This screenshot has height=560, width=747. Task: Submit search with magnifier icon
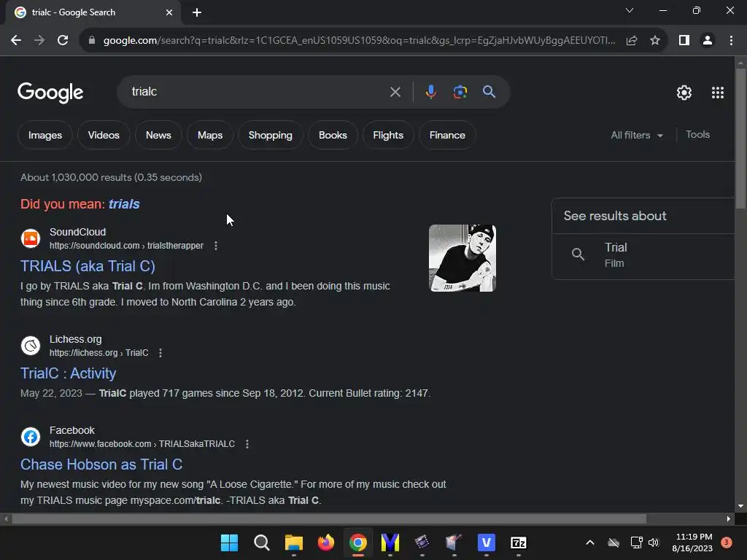click(x=489, y=92)
